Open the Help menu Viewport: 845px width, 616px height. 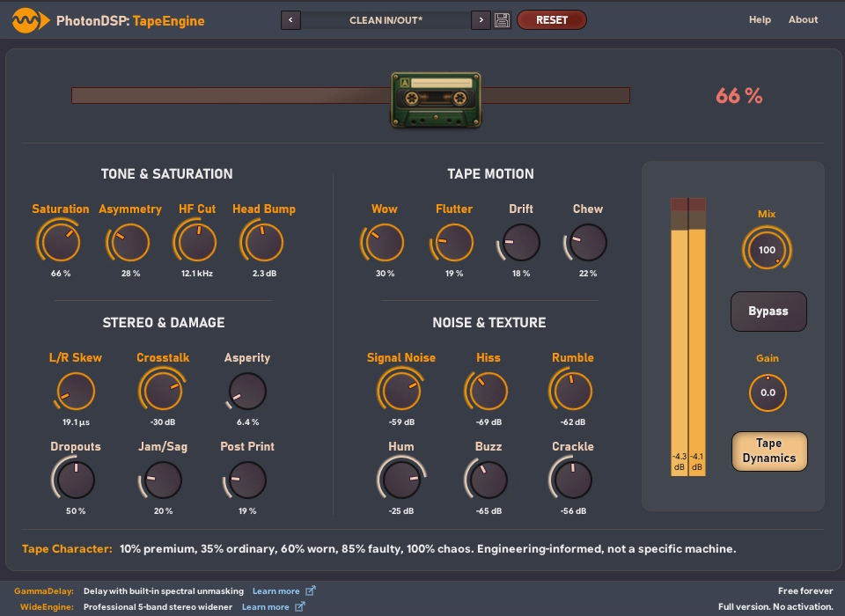pyautogui.click(x=760, y=19)
